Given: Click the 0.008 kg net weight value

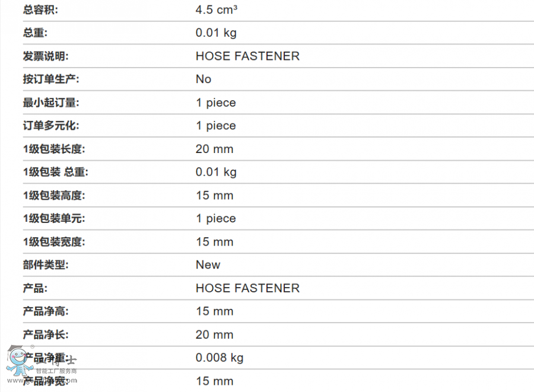Looking at the screenshot, I should coord(220,358).
